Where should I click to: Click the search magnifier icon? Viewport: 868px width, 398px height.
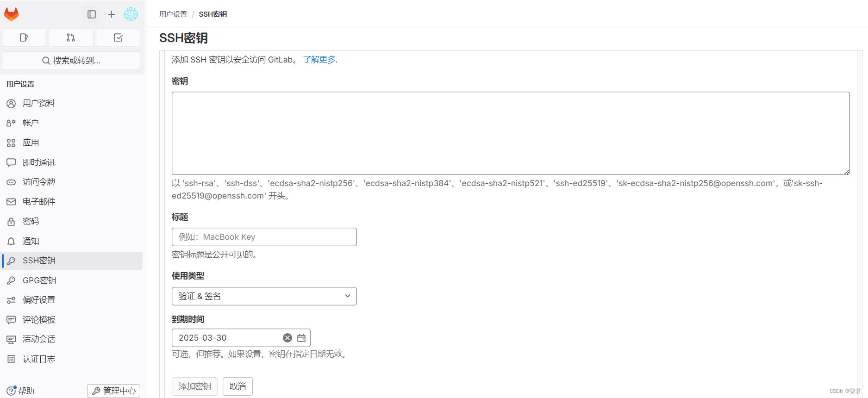pyautogui.click(x=46, y=61)
